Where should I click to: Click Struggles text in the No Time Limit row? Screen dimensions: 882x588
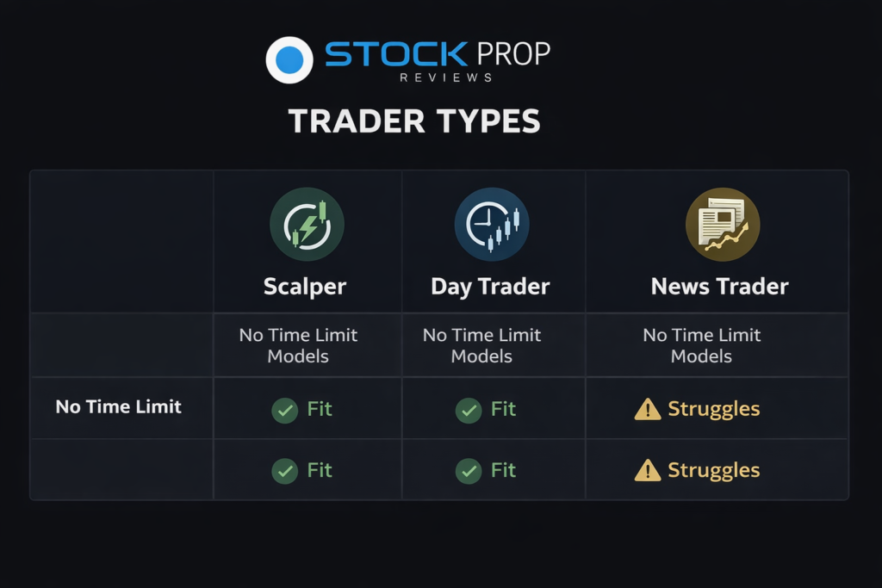point(714,409)
